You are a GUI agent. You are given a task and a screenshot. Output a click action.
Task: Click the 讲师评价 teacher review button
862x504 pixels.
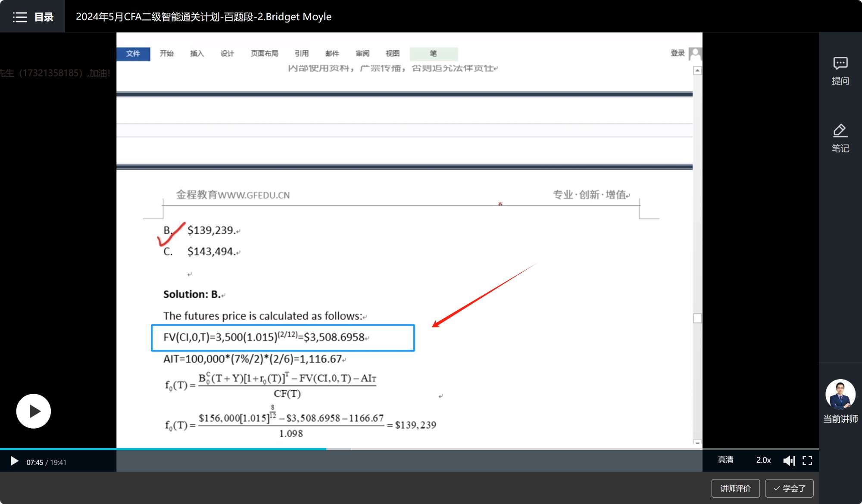coord(735,488)
